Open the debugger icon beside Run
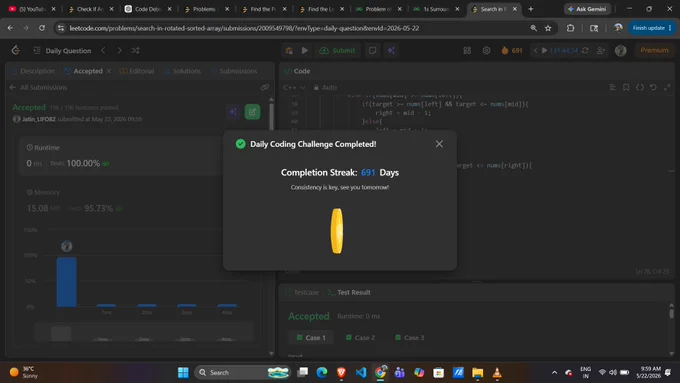680x383 pixels. coord(289,50)
